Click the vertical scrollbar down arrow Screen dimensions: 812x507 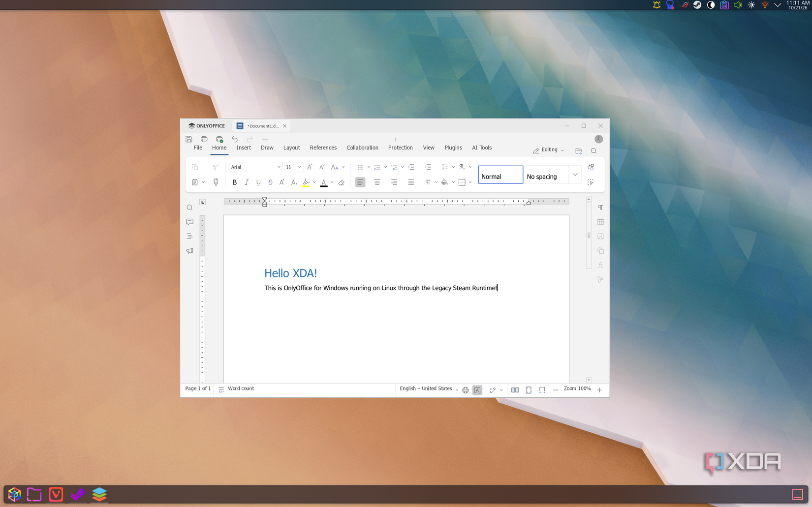tap(589, 380)
